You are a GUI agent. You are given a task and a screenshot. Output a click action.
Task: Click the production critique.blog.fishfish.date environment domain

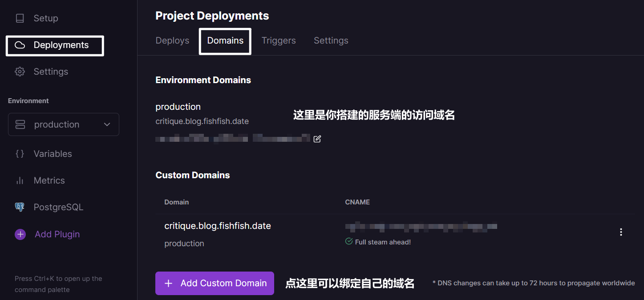[x=202, y=121]
